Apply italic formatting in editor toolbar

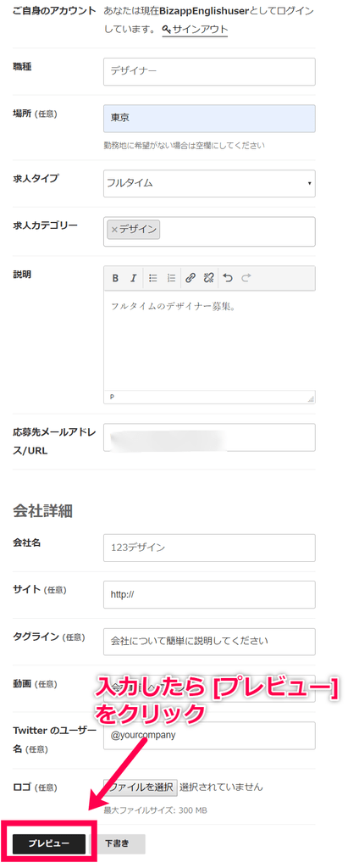click(x=133, y=278)
